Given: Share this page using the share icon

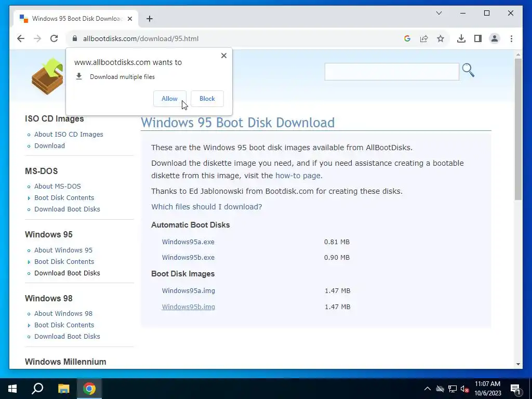Looking at the screenshot, I should click(424, 38).
